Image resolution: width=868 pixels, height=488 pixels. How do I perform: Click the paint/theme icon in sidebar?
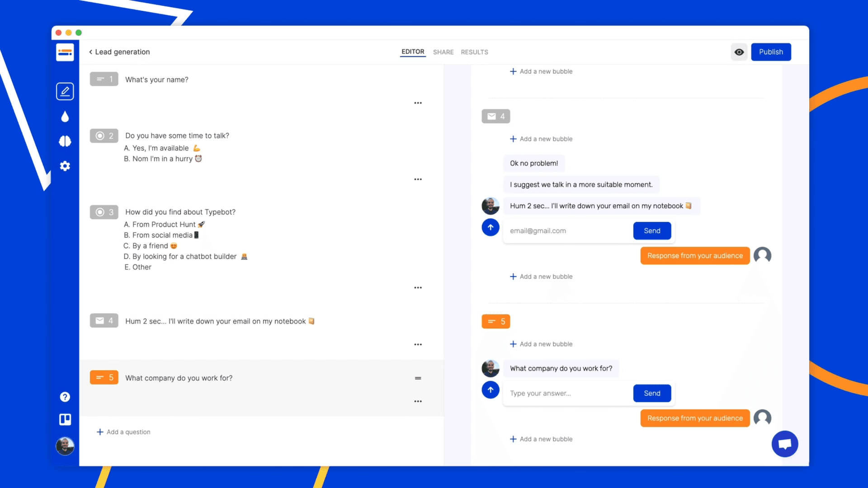tap(65, 116)
